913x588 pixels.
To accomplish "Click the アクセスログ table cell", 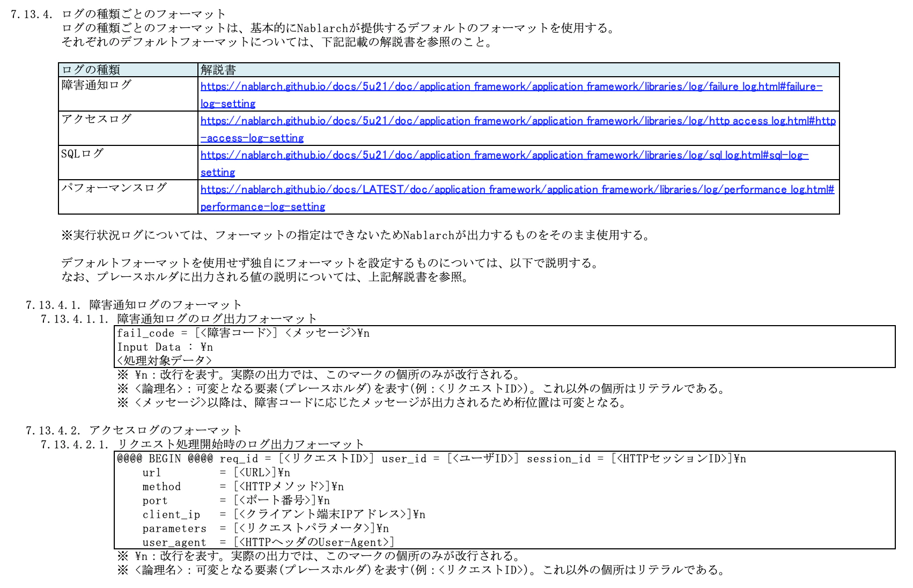I will click(x=128, y=128).
